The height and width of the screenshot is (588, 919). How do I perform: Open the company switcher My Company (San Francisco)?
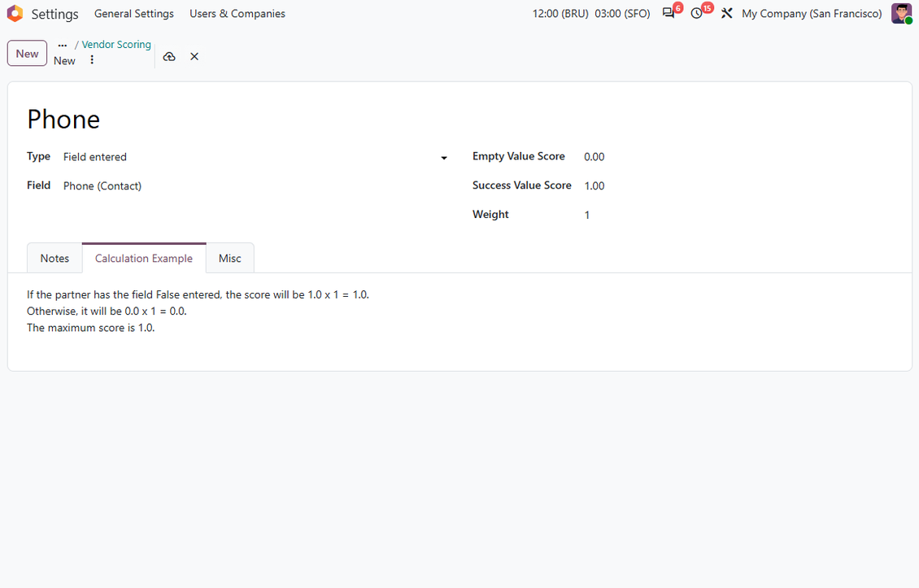pyautogui.click(x=812, y=14)
